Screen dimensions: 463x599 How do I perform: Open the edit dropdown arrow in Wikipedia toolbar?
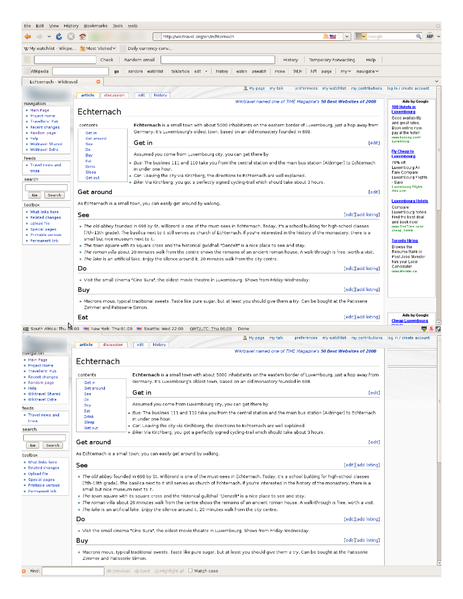206,71
